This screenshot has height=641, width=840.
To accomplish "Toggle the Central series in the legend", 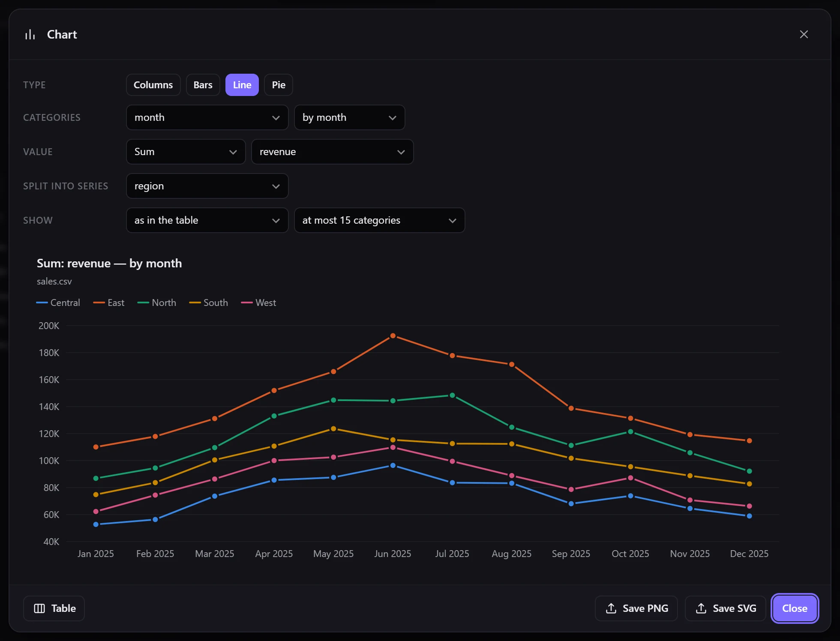I will pos(58,303).
